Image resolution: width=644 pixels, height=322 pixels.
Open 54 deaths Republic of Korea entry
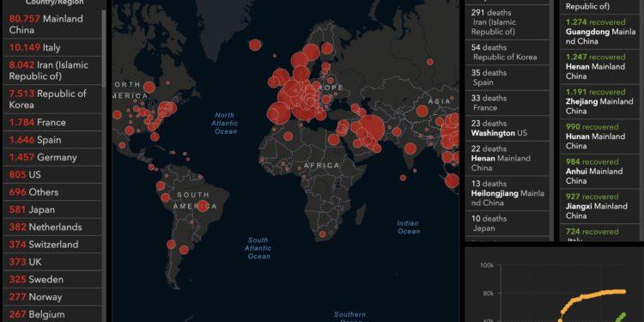[507, 52]
